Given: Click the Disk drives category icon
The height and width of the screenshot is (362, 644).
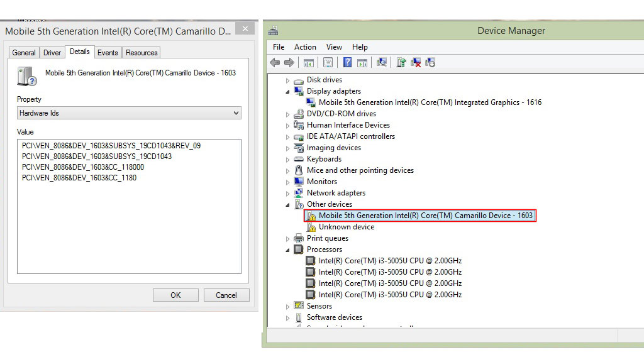Looking at the screenshot, I should tap(299, 80).
